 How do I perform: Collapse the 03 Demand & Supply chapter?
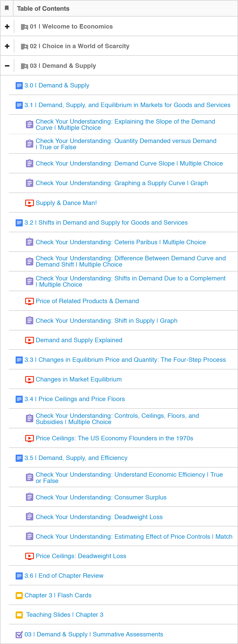pos(7,66)
